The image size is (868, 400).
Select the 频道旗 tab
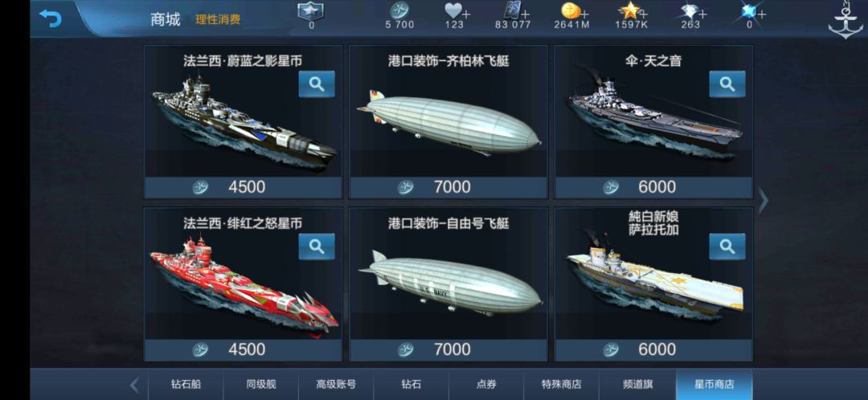[x=637, y=385]
